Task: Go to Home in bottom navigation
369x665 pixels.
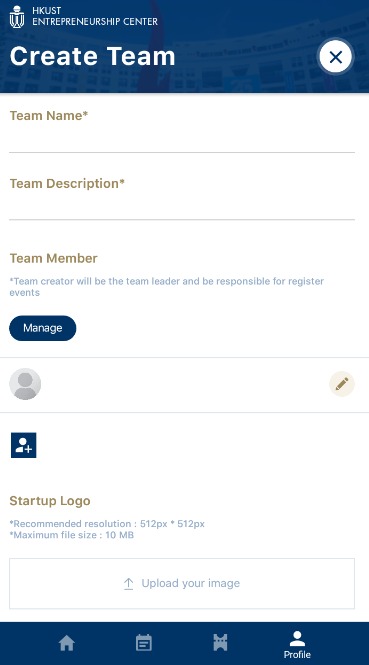Action: point(67,643)
